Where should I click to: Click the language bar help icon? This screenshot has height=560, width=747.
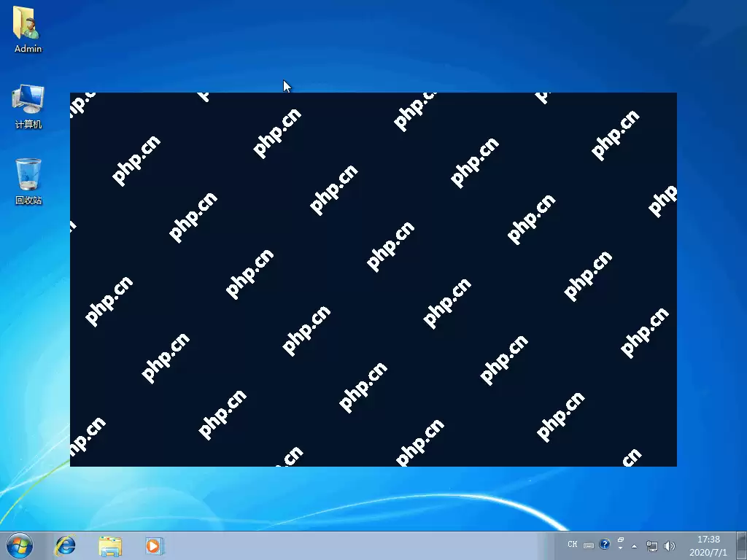604,545
